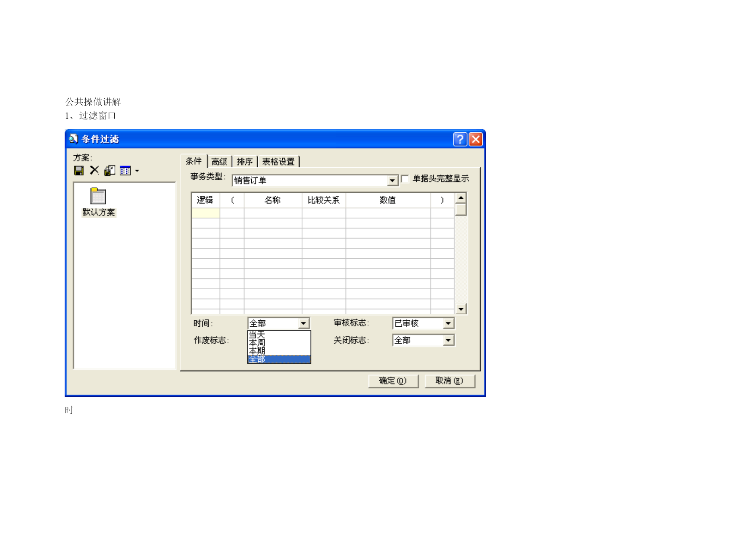756x535 pixels.
Task: Select the 默认方案 scheme icon
Action: (x=98, y=202)
